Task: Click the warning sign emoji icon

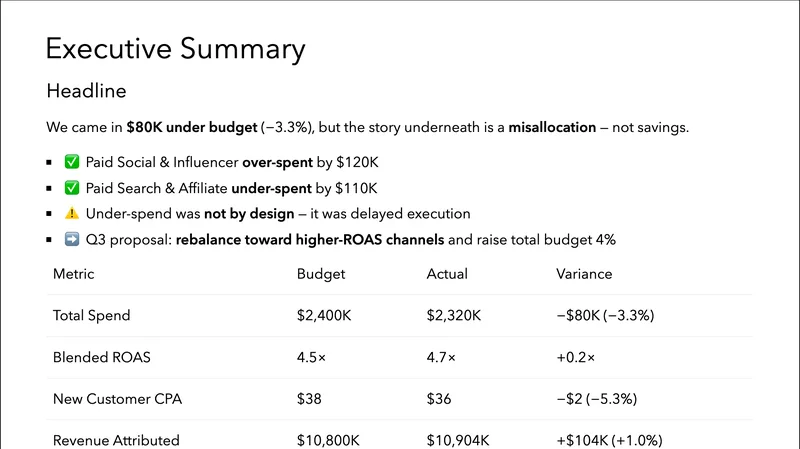Action: pos(71,214)
